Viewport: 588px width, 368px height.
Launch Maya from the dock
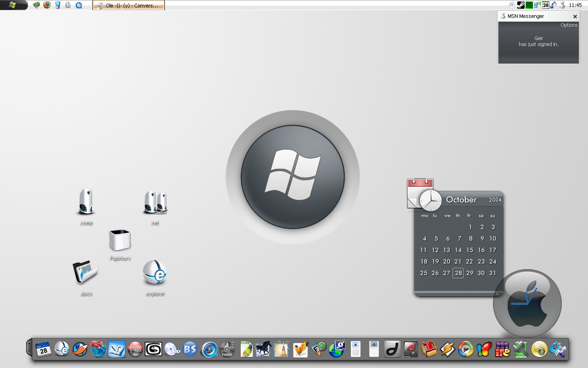(135, 350)
